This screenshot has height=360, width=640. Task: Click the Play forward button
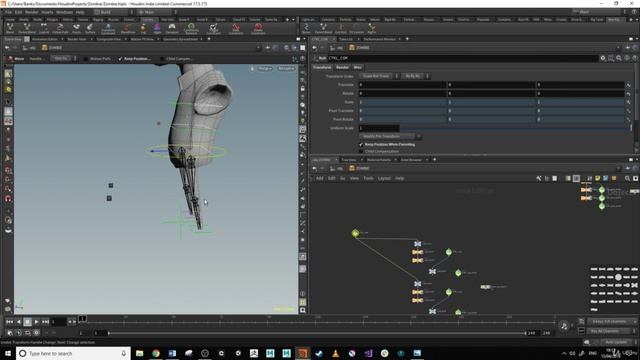click(36, 322)
